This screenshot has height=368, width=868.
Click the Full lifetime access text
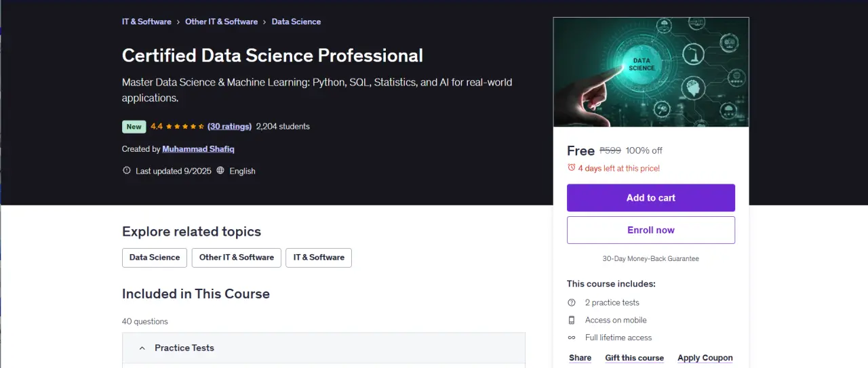(x=618, y=338)
